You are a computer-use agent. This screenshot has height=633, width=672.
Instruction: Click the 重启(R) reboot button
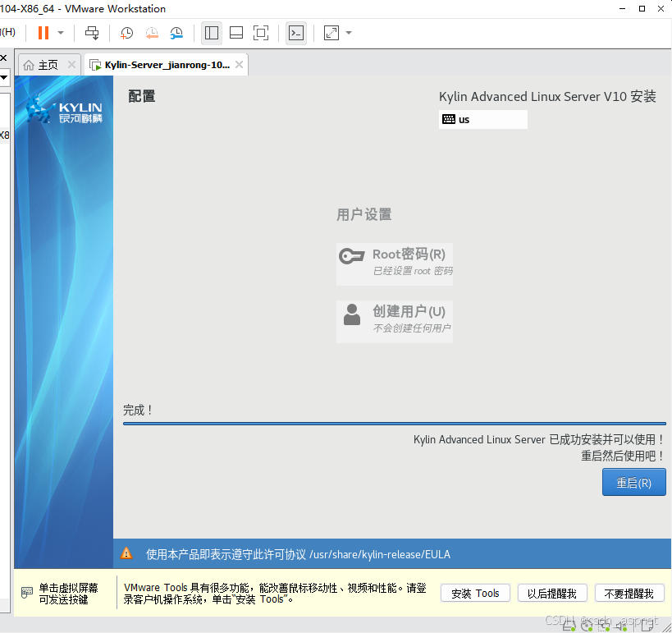(x=634, y=483)
